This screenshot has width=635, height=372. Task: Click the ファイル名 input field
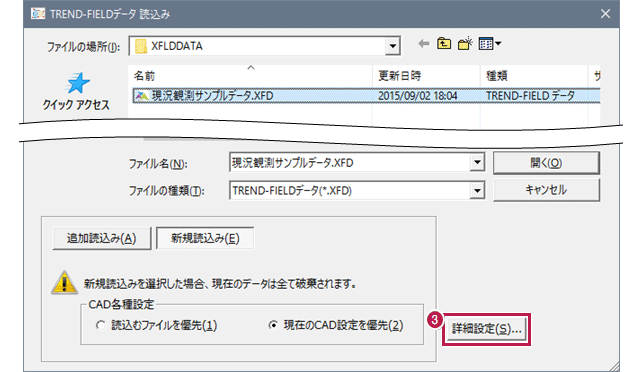coord(350,163)
